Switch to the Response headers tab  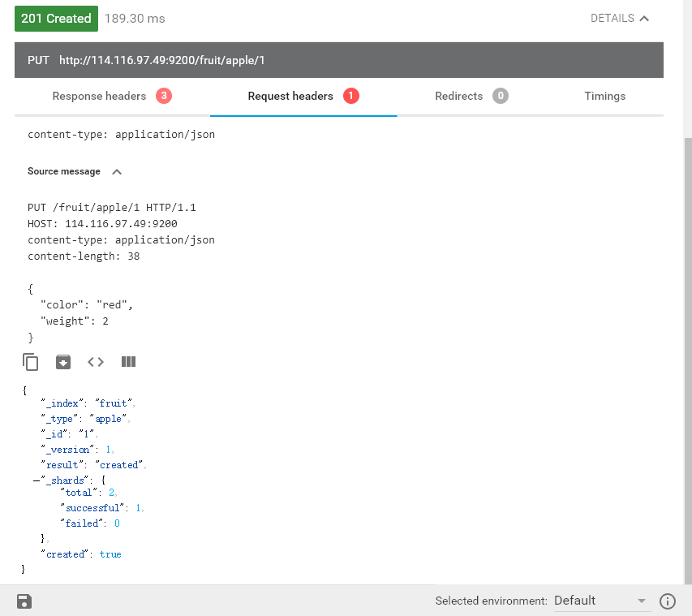pos(99,96)
